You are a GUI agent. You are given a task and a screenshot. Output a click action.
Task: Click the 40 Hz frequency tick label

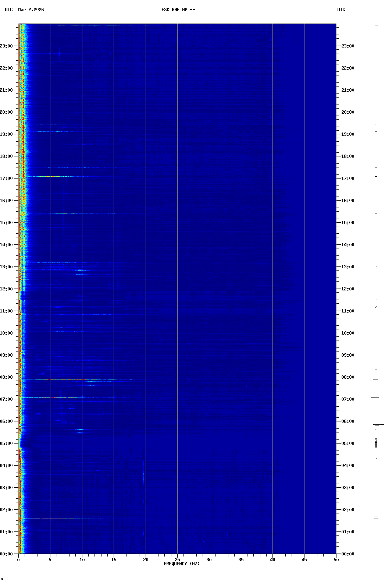[x=272, y=560]
